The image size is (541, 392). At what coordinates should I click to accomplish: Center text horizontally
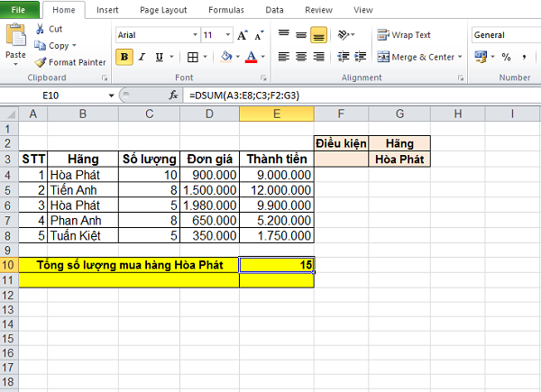[x=301, y=57]
